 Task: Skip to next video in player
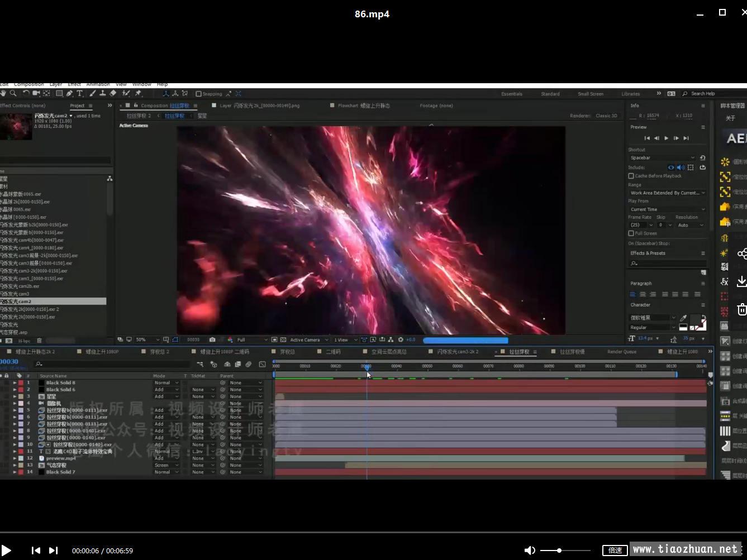(53, 551)
